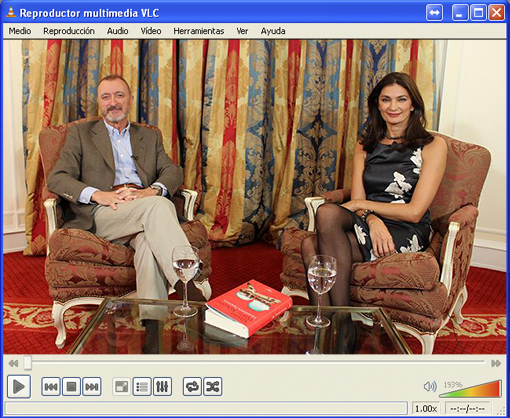Expand the Herramientas menu
510x418 pixels.
199,31
